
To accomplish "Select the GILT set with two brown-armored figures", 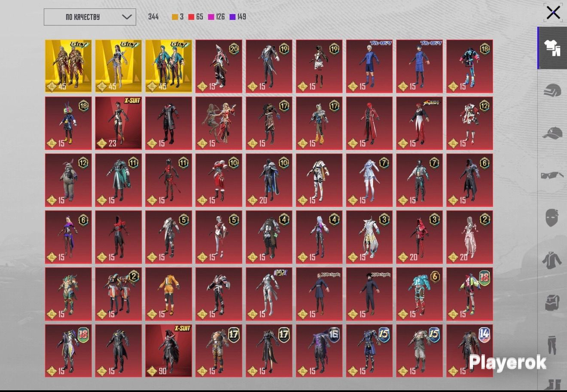I will (x=68, y=66).
